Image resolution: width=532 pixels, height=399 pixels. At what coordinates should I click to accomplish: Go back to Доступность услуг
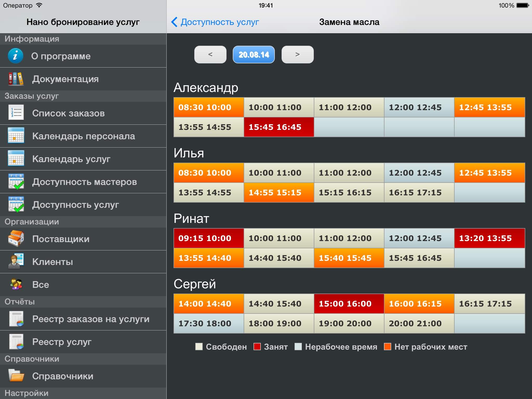(215, 22)
